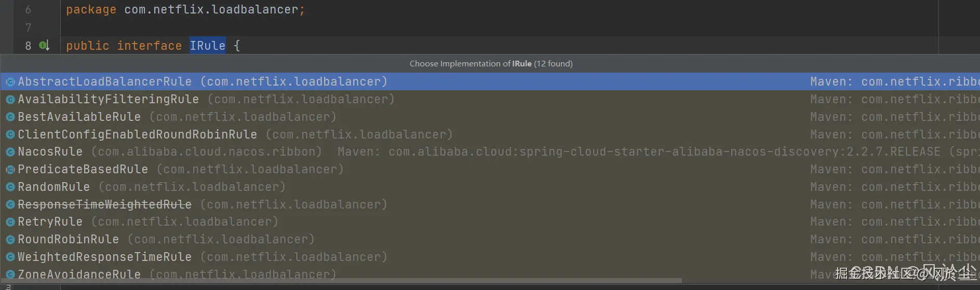Screen dimensions: 980x290
Task: Click the com.netflix.loadbalancer package name
Action: coord(211,10)
